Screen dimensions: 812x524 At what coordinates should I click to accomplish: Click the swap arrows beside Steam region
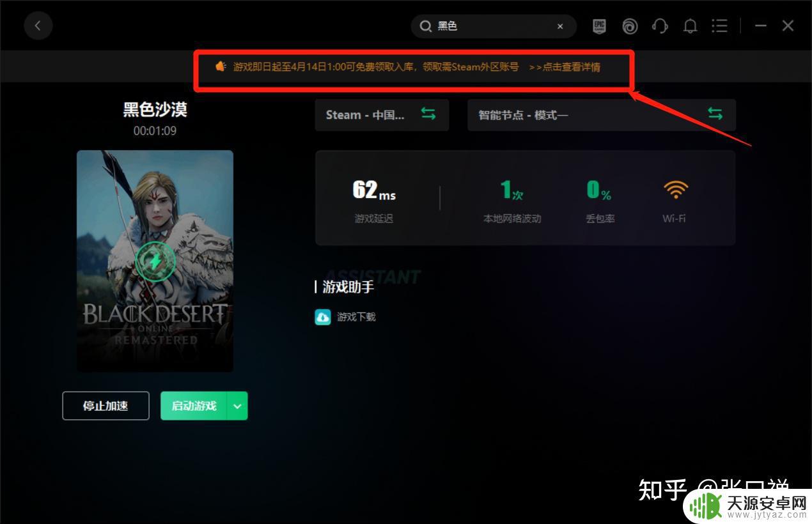tap(428, 114)
